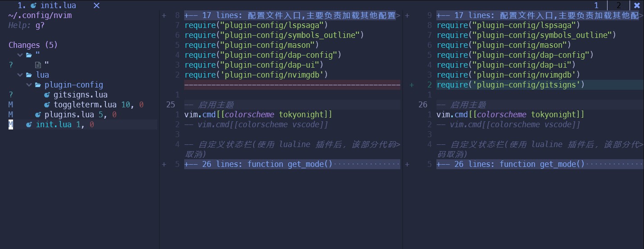Select init.lua entry in the changes tree
Viewport: 644px width, 249px height.
click(54, 124)
